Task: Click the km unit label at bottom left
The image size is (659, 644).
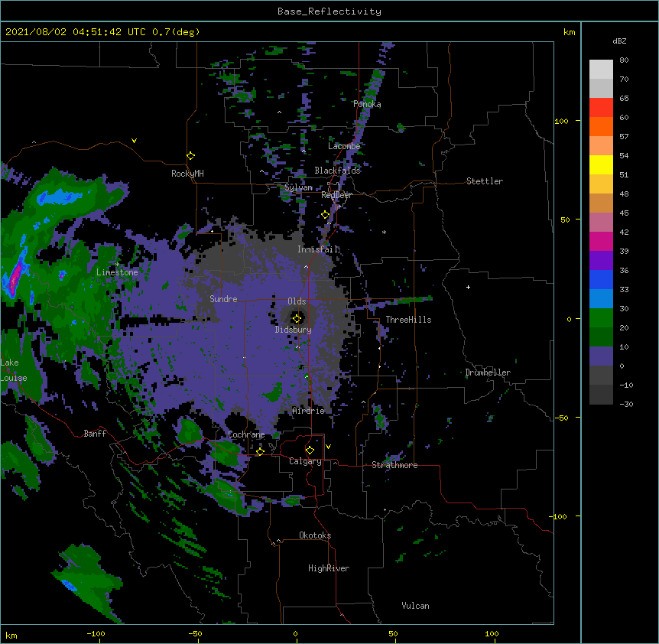Action: click(x=11, y=635)
